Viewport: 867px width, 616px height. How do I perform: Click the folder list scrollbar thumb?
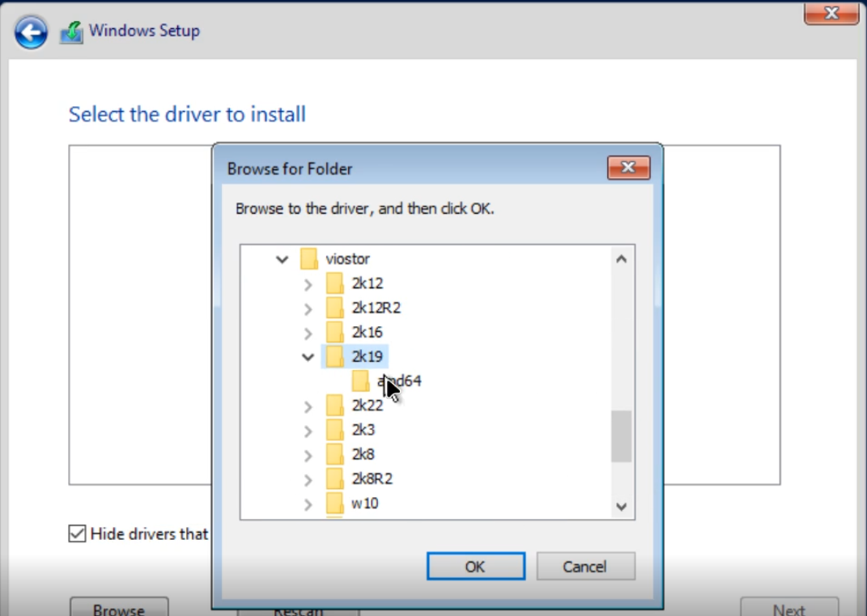point(621,436)
